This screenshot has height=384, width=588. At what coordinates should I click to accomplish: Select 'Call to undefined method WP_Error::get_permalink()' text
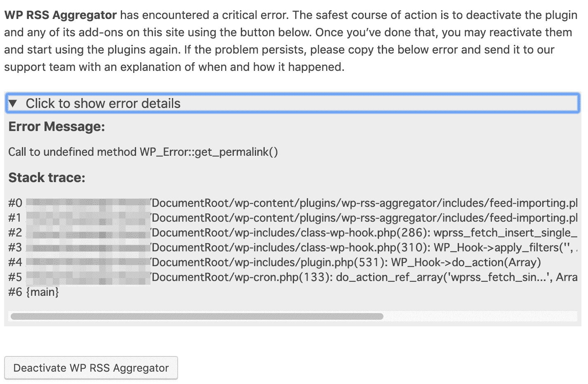pyautogui.click(x=143, y=152)
